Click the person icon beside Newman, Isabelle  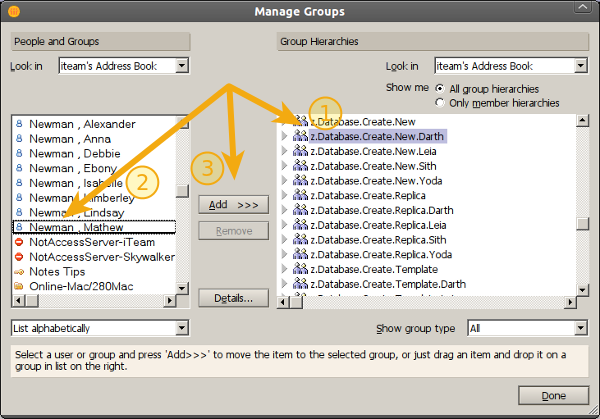click(19, 183)
